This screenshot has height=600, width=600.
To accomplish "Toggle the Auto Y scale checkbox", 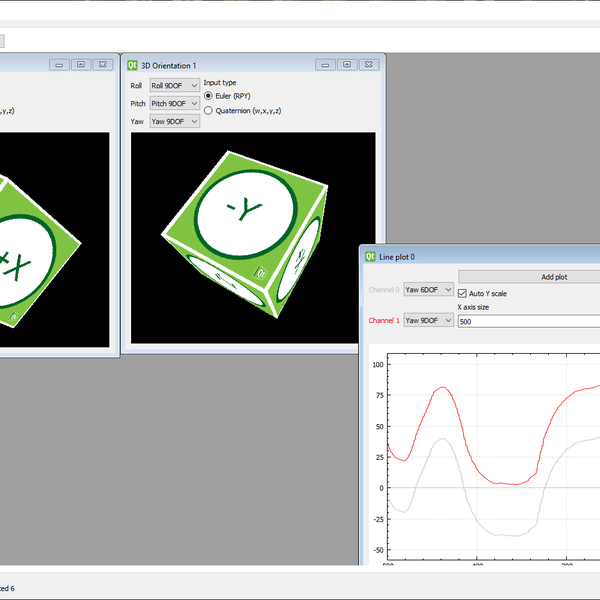I will (x=462, y=293).
